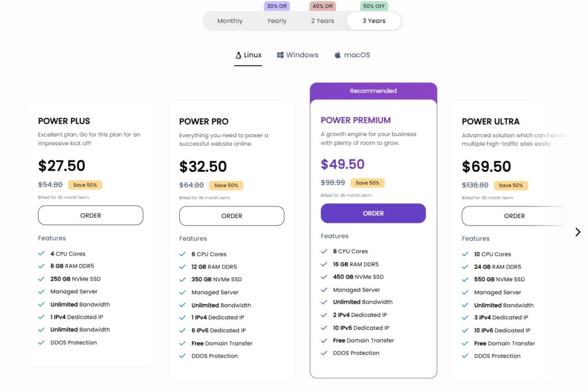Click the 30% Off label above Yearly

pos(277,6)
